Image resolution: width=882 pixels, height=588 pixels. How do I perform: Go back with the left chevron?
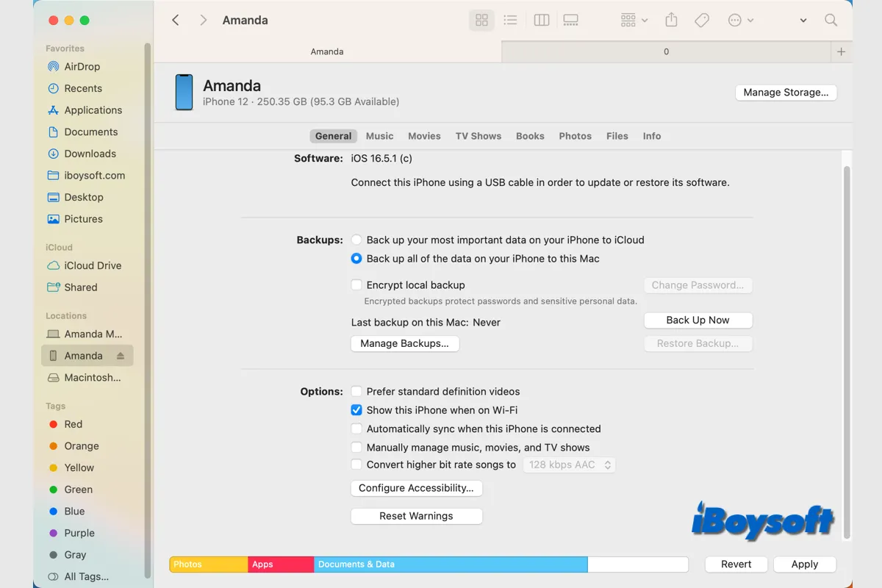click(x=176, y=21)
